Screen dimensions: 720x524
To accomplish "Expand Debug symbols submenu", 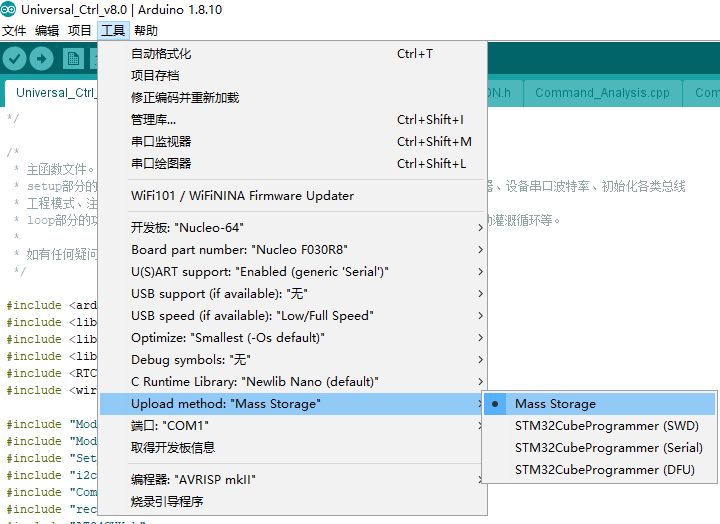I will coord(292,360).
